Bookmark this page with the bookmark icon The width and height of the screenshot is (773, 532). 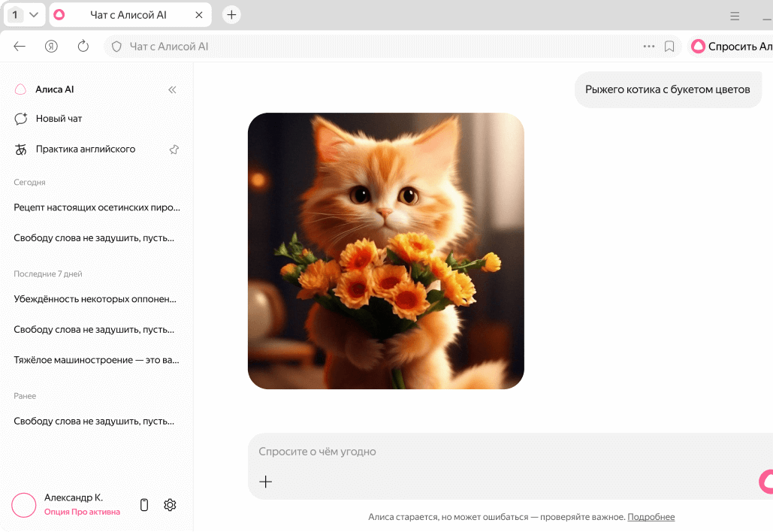[669, 47]
